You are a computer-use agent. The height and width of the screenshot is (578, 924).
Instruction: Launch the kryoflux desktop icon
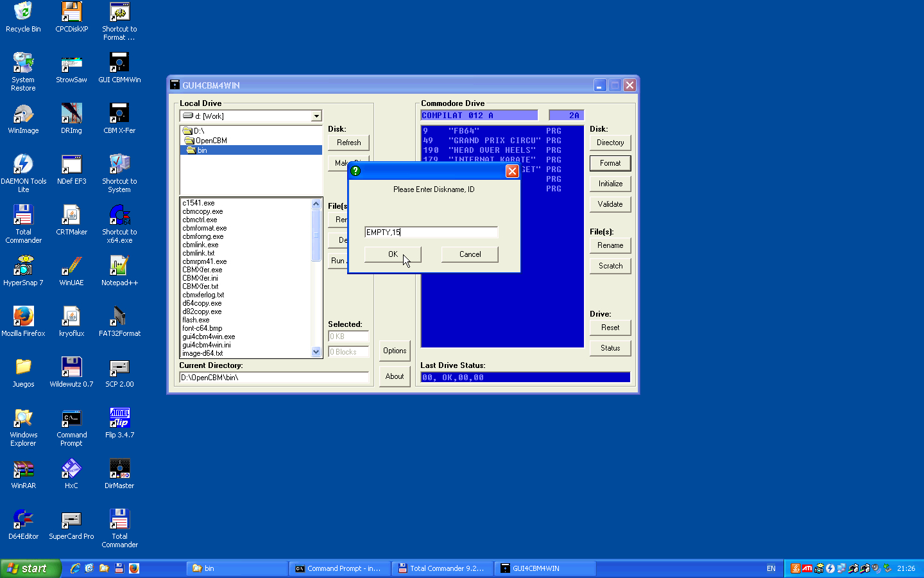click(71, 322)
